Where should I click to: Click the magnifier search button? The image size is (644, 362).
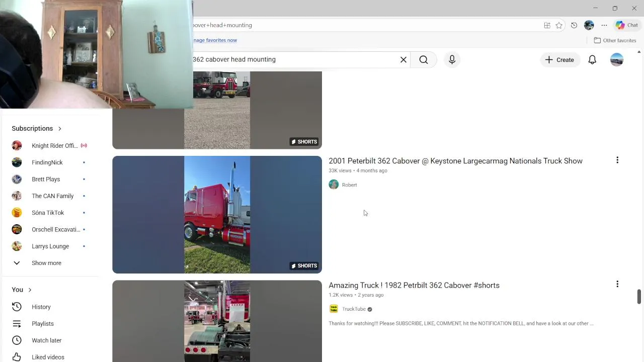point(424,60)
